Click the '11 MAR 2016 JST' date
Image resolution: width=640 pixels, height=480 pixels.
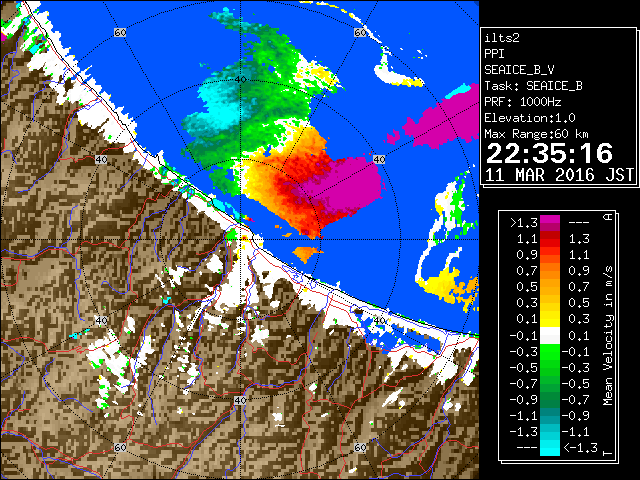click(x=559, y=175)
